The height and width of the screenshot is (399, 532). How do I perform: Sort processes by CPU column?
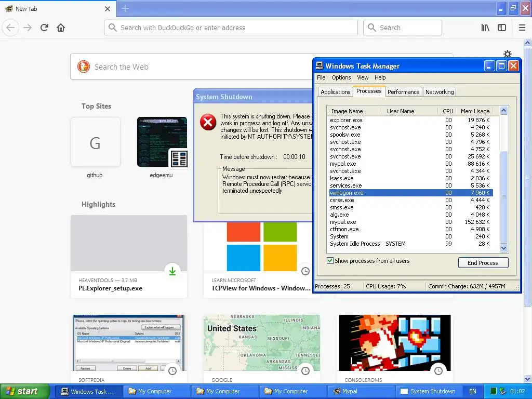click(x=446, y=111)
